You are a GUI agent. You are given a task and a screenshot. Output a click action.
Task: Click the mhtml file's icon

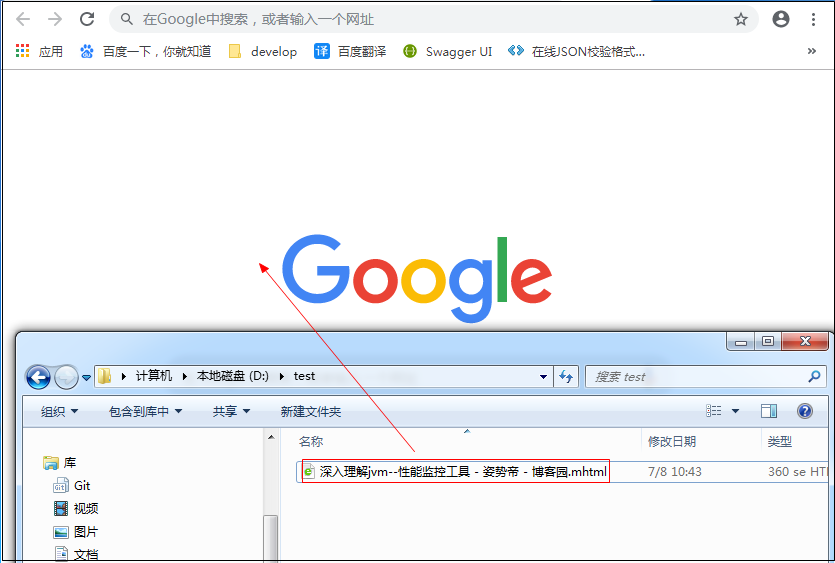tap(309, 471)
